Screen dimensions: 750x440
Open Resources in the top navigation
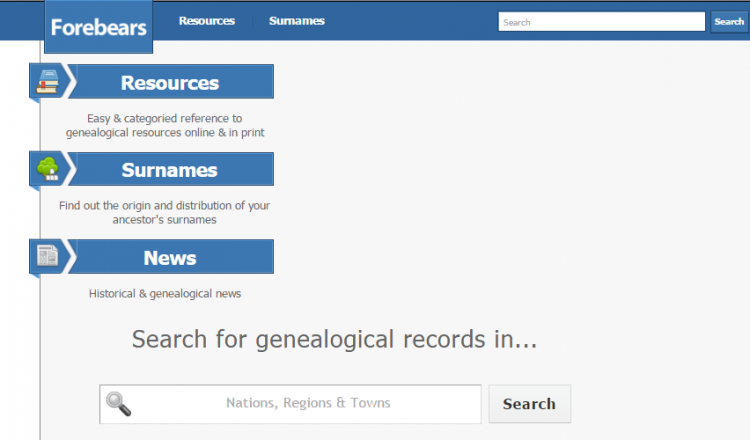click(206, 21)
